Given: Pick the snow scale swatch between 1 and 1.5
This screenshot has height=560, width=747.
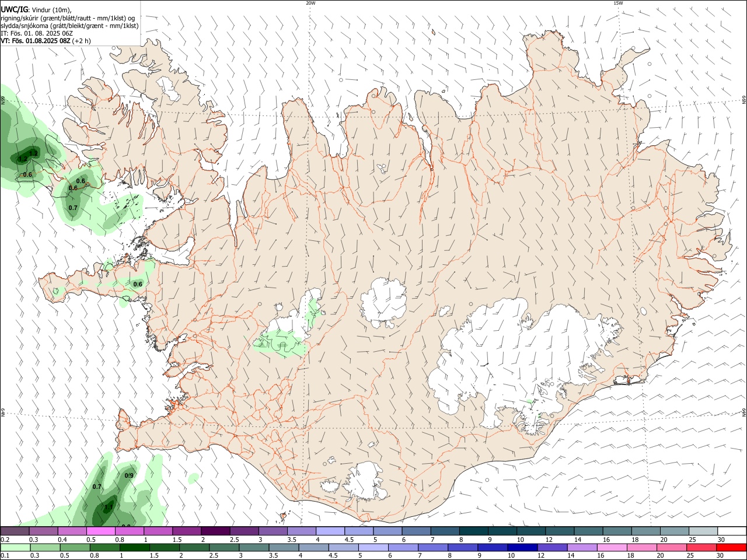Looking at the screenshot, I should [x=158, y=531].
